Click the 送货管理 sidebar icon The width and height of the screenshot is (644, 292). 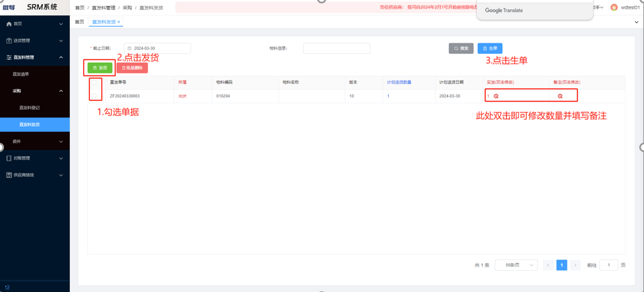(9, 41)
